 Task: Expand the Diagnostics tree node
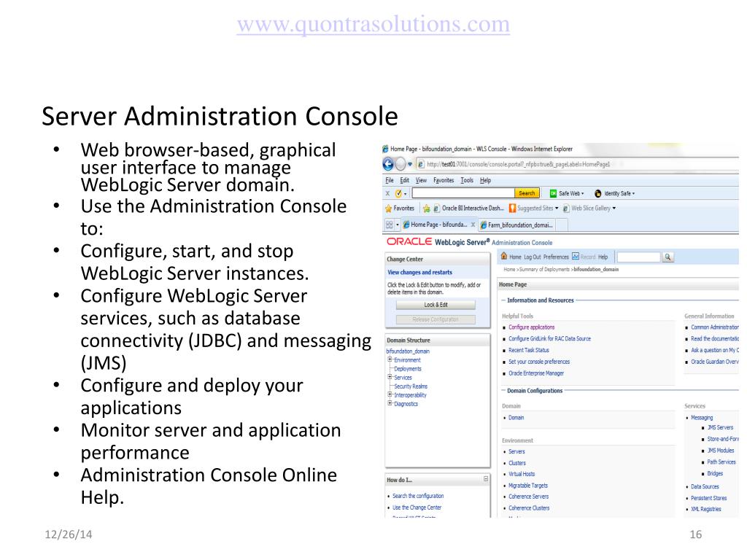pyautogui.click(x=390, y=402)
